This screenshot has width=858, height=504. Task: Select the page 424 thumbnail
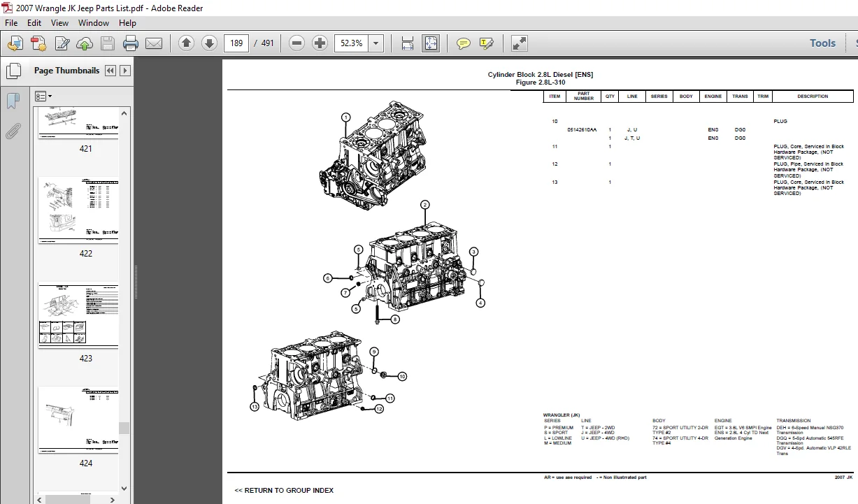click(78, 420)
